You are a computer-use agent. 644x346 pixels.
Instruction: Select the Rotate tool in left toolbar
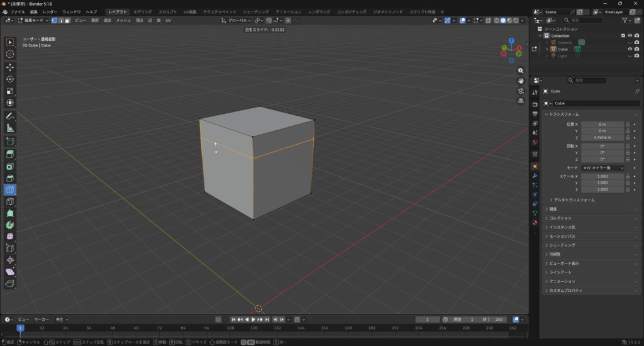pos(10,79)
